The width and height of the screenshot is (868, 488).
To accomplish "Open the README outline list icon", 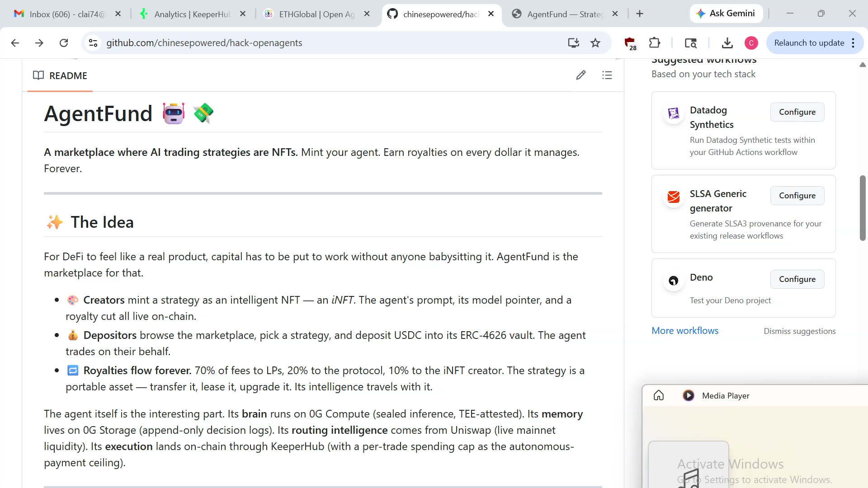I will 607,75.
